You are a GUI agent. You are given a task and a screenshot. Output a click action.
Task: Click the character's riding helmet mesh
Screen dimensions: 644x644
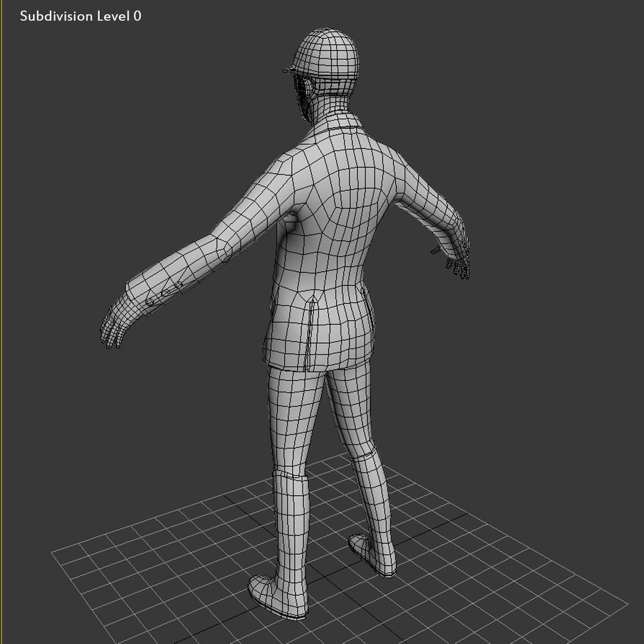click(321, 54)
